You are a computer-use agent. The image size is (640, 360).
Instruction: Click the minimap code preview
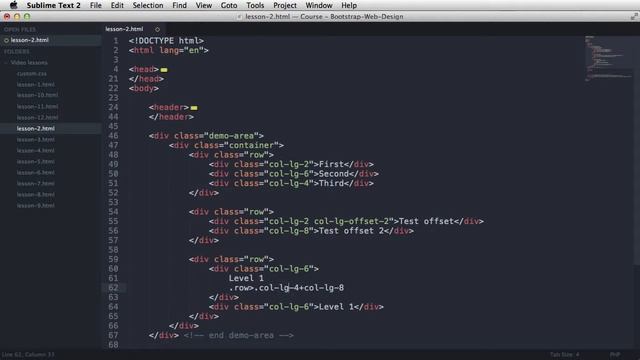608,58
